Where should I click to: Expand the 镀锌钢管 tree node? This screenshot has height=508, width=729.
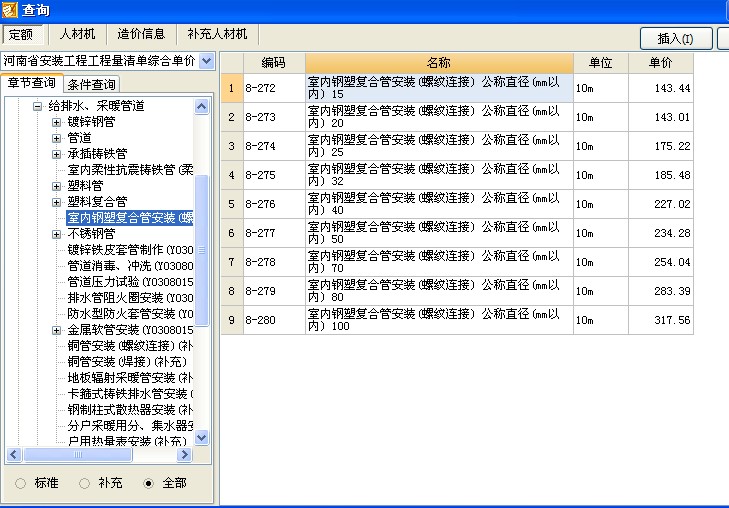[56, 122]
